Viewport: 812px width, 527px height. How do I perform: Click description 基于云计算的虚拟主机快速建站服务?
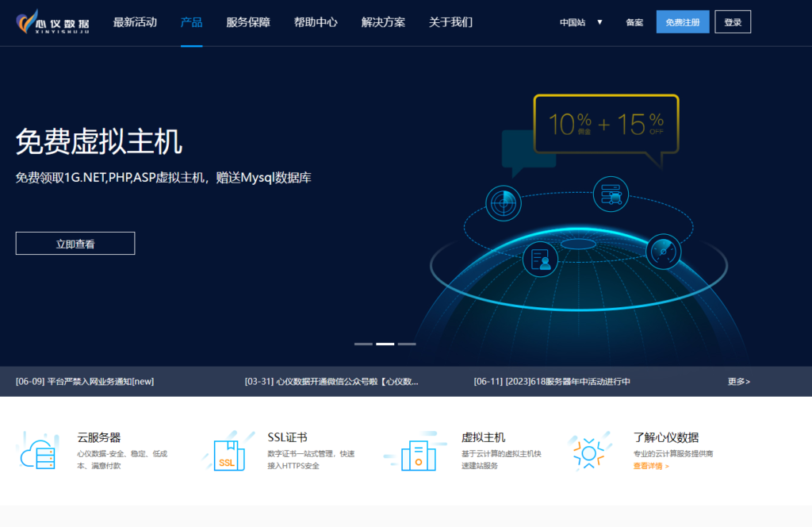click(x=501, y=460)
